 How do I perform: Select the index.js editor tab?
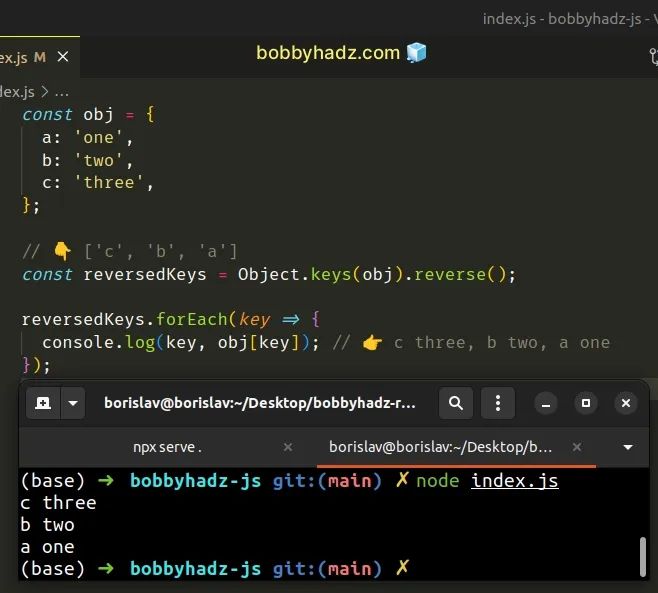pos(39,57)
